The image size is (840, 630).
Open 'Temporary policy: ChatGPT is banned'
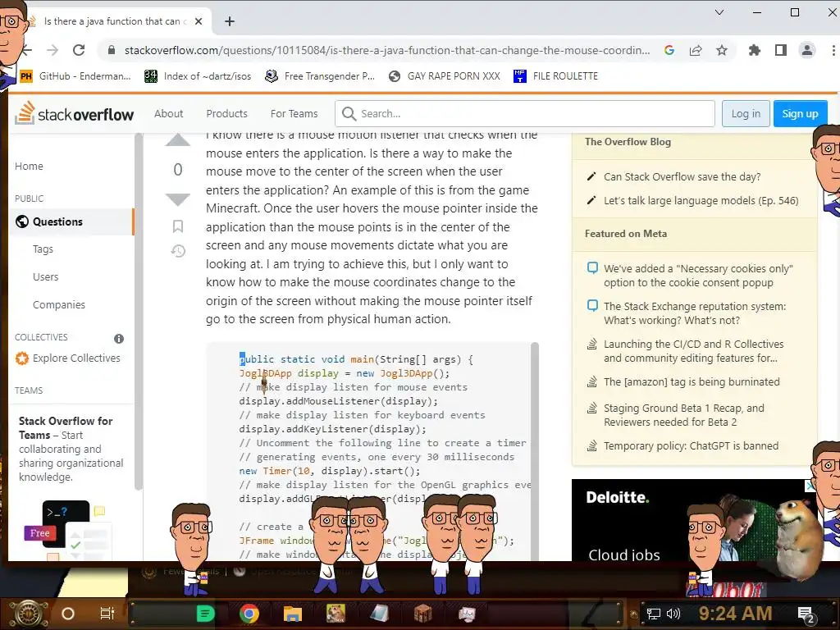pos(691,445)
